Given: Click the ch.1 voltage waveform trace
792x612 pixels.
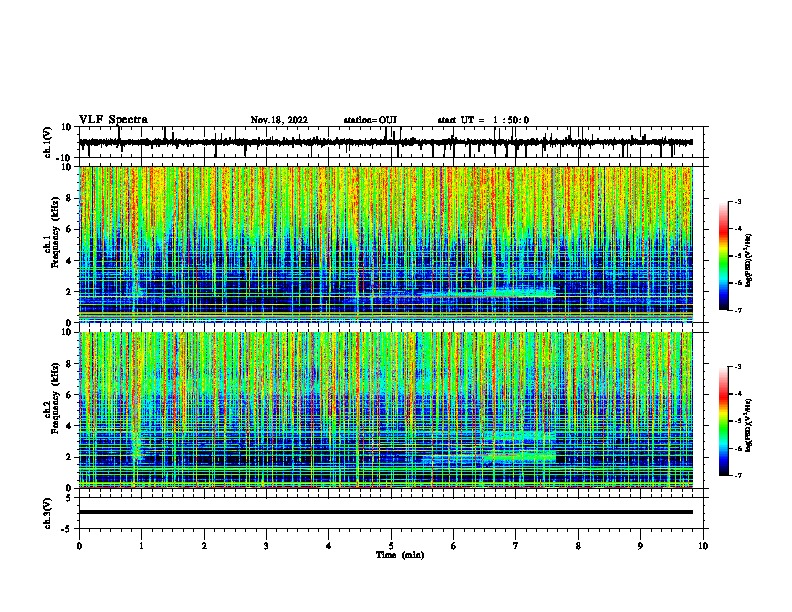Looking at the screenshot, I should (386, 142).
